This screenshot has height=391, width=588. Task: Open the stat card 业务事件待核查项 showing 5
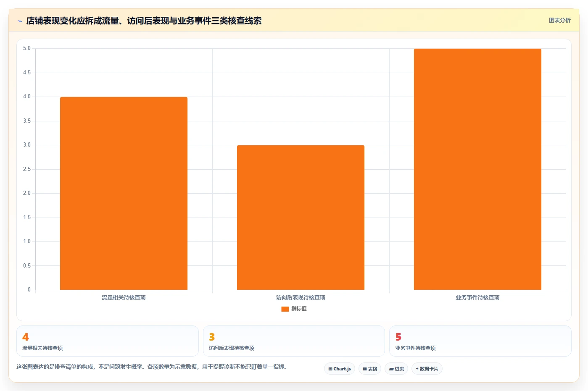point(480,341)
